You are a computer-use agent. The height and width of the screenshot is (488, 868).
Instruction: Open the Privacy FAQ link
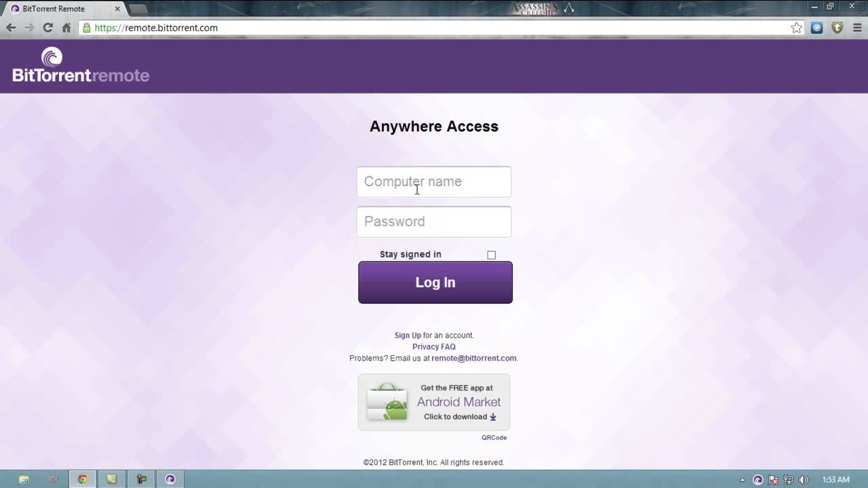pyautogui.click(x=434, y=347)
